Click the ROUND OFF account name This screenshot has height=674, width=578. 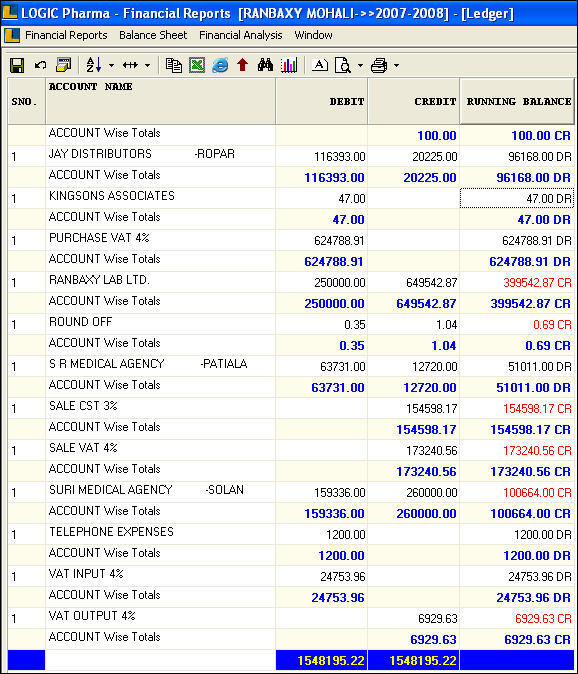tap(80, 322)
